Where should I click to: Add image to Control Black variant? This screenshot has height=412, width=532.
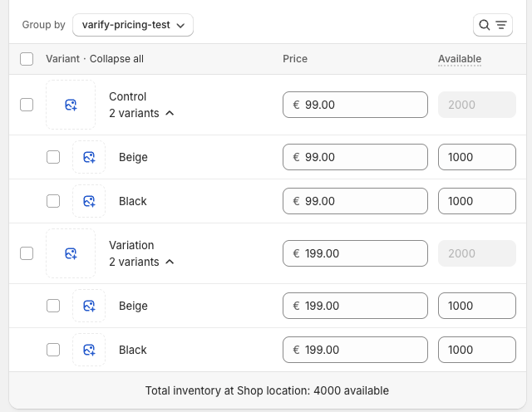pyautogui.click(x=89, y=201)
